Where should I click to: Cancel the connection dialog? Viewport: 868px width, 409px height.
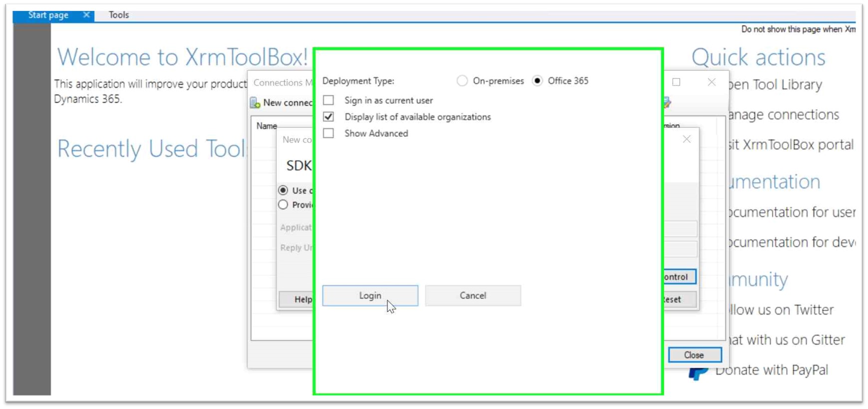(x=473, y=296)
